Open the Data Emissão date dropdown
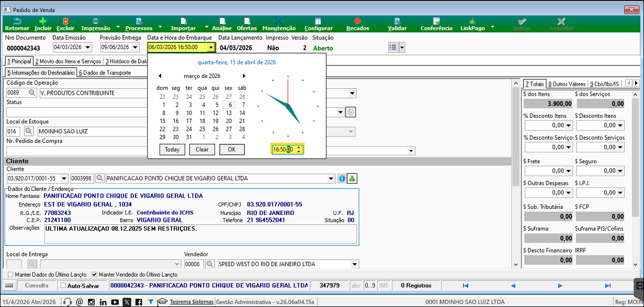 coord(87,48)
